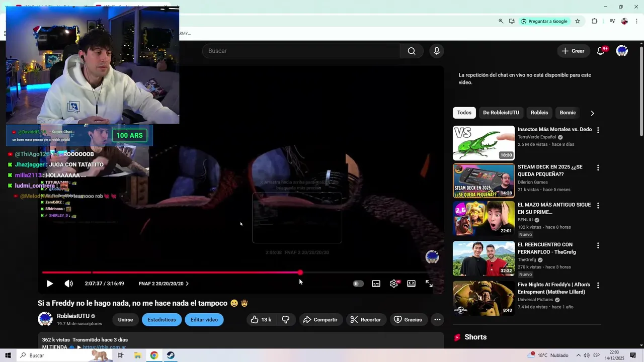
Task: Open Chrome media controls icon
Action: (x=612, y=21)
